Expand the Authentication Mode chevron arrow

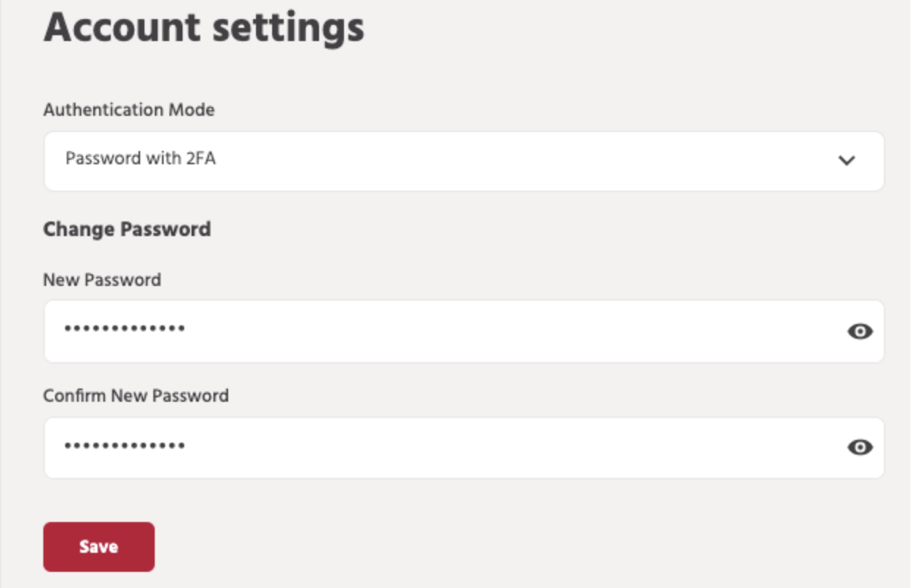[846, 161]
